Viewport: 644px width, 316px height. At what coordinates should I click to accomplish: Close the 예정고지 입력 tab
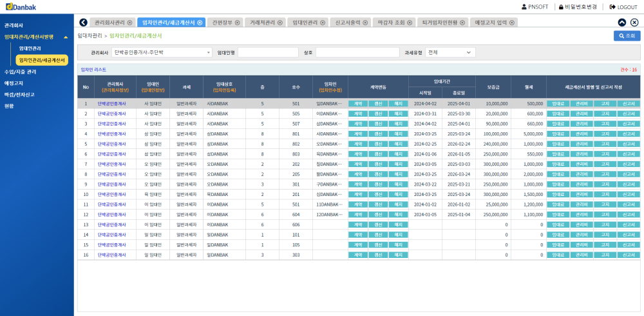512,23
